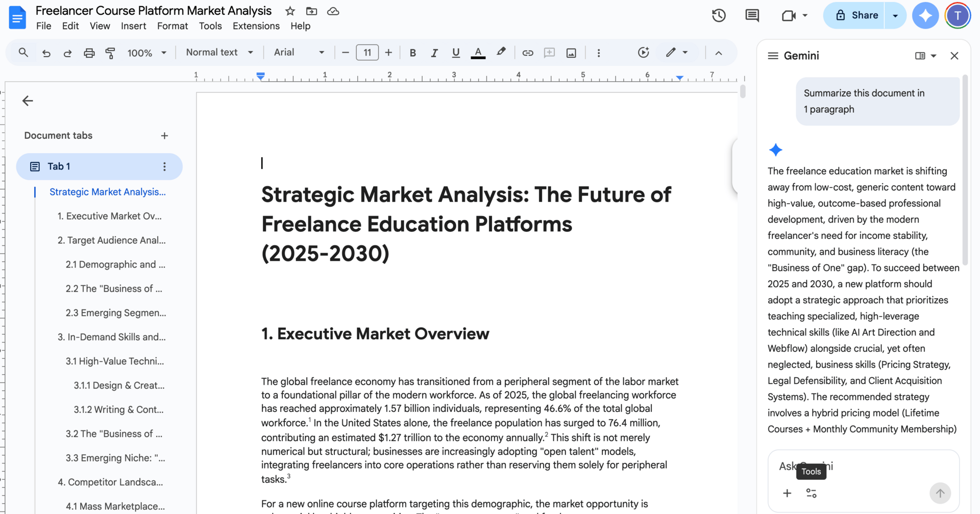Star the document title

pyautogui.click(x=290, y=11)
